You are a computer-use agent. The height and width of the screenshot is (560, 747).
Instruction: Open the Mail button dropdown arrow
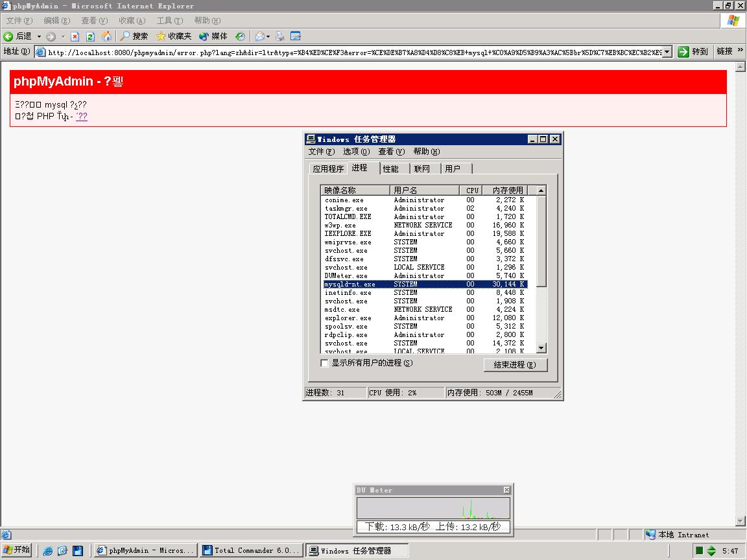[268, 37]
